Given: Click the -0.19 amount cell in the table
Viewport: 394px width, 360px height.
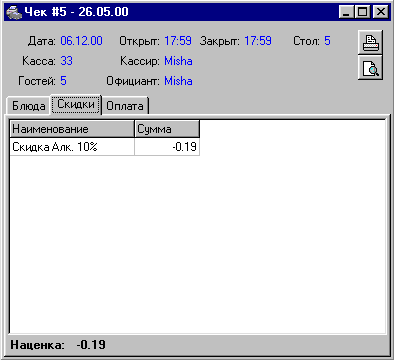Looking at the screenshot, I should 167,147.
